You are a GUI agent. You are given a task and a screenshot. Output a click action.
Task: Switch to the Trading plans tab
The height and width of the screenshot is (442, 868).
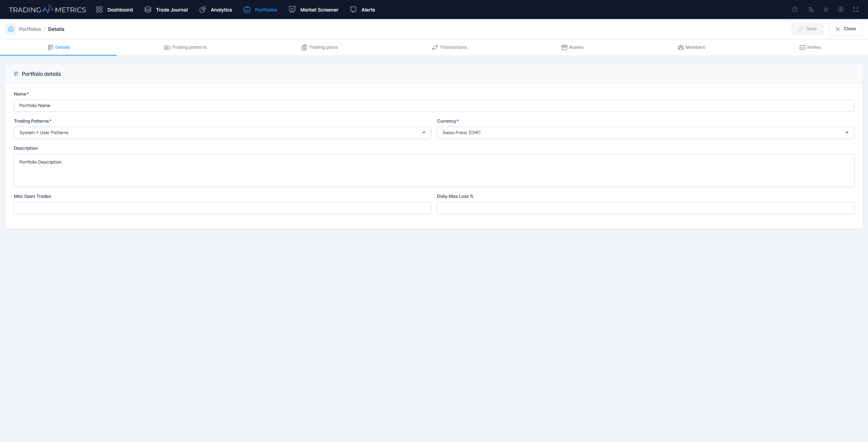pyautogui.click(x=319, y=47)
